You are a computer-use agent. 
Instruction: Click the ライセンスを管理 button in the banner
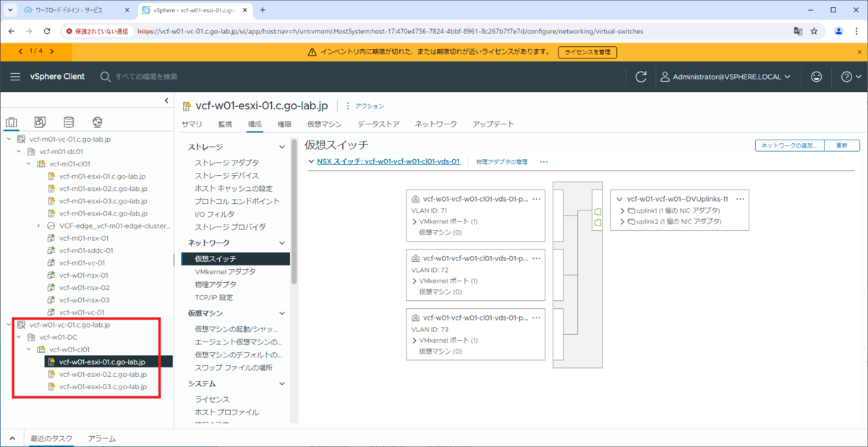tap(587, 52)
